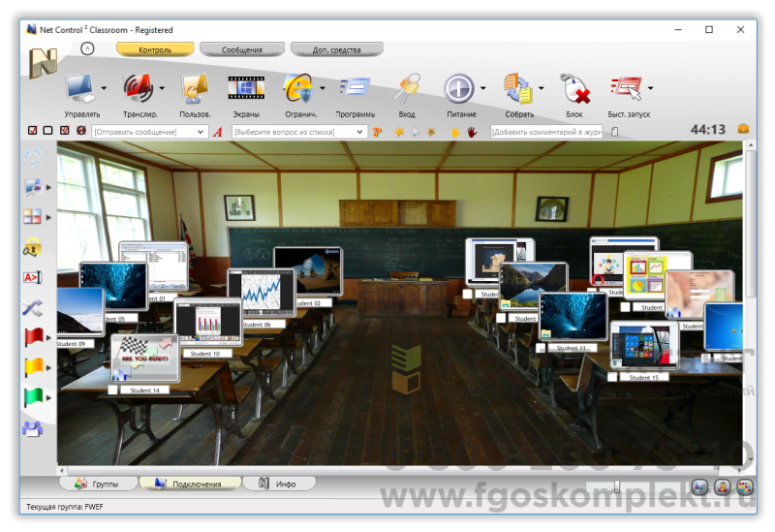Toggle the checkbox under Student 14 thumbnail

pos(113,391)
